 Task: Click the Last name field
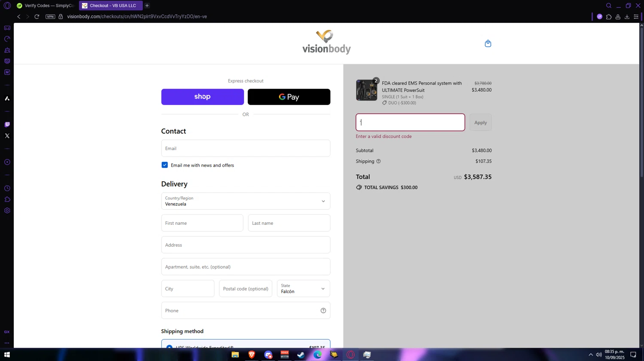pyautogui.click(x=289, y=223)
